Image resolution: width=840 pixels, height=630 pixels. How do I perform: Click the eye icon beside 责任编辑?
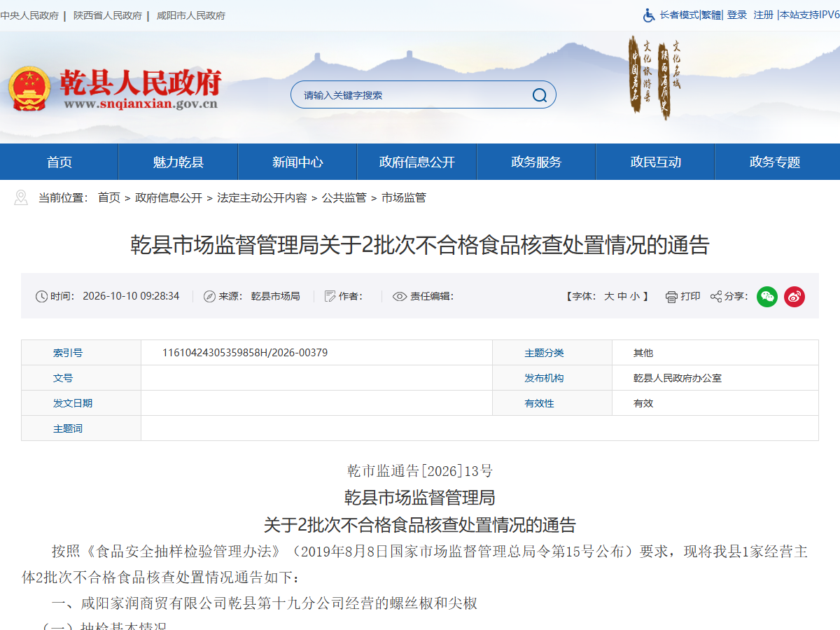pyautogui.click(x=400, y=297)
